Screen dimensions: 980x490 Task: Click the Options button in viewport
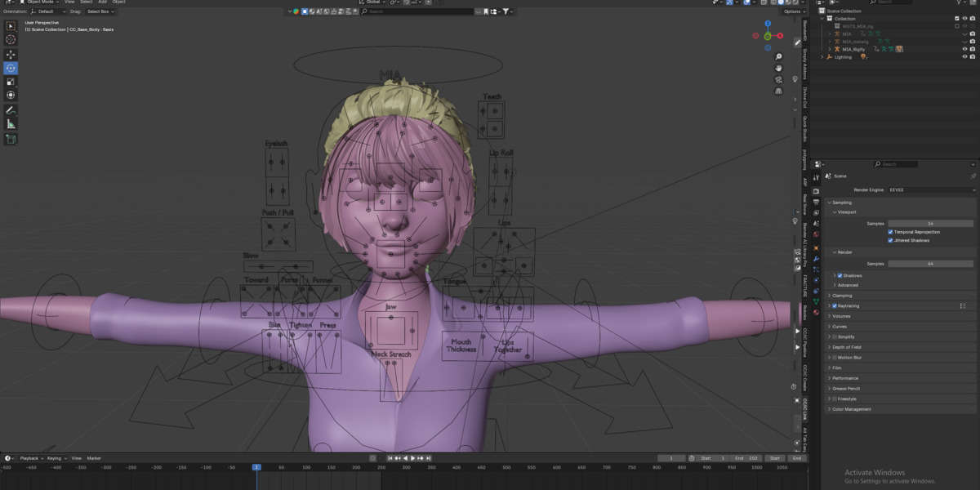pos(792,11)
